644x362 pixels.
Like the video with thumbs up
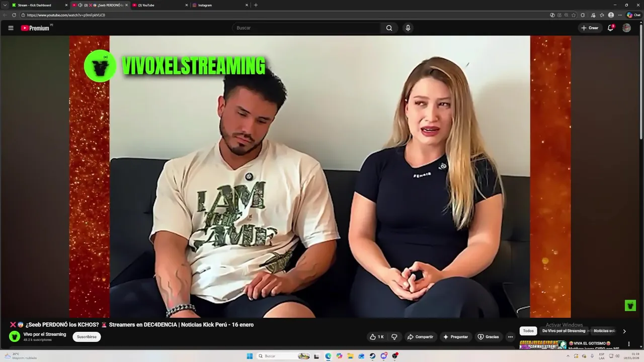[377, 337]
